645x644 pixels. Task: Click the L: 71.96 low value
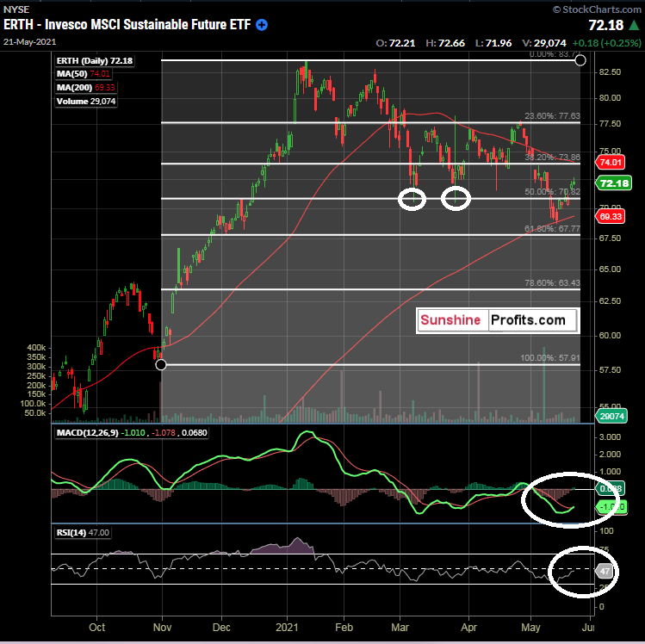pyautogui.click(x=493, y=43)
